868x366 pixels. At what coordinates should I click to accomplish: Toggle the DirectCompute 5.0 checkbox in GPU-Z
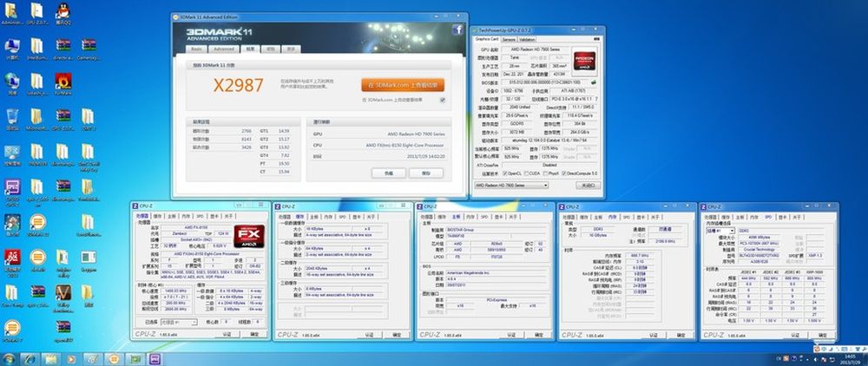pos(564,173)
